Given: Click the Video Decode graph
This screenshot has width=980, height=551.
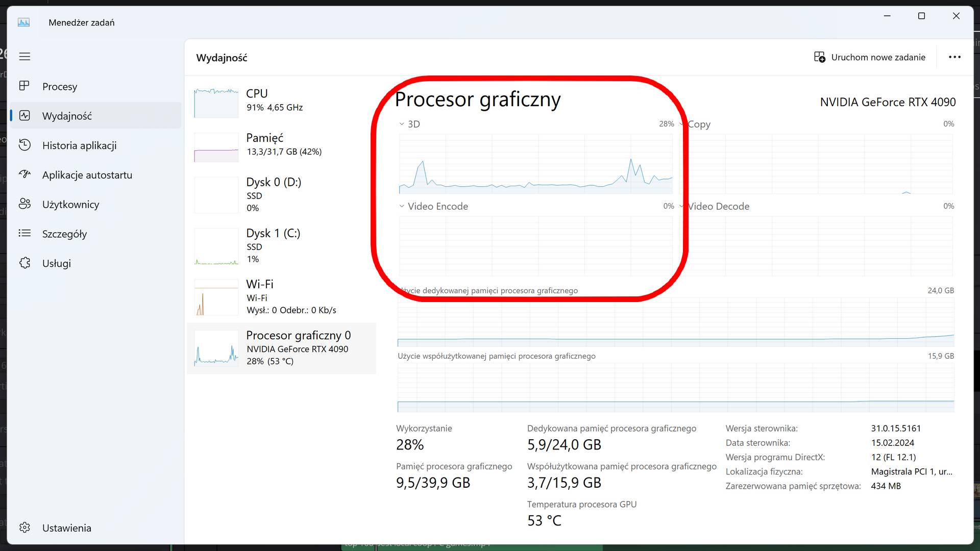Looking at the screenshot, I should pos(816,246).
